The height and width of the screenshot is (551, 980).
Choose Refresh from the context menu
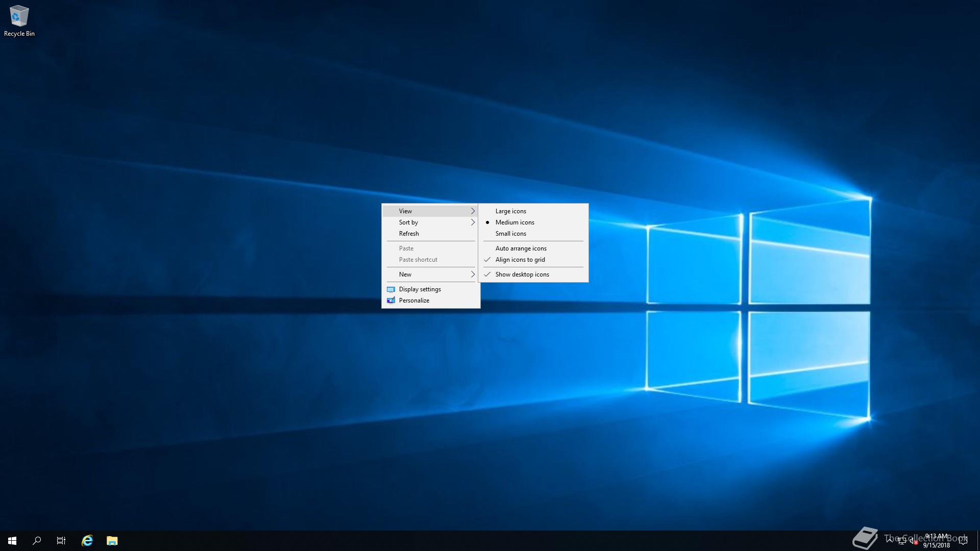(x=430, y=234)
